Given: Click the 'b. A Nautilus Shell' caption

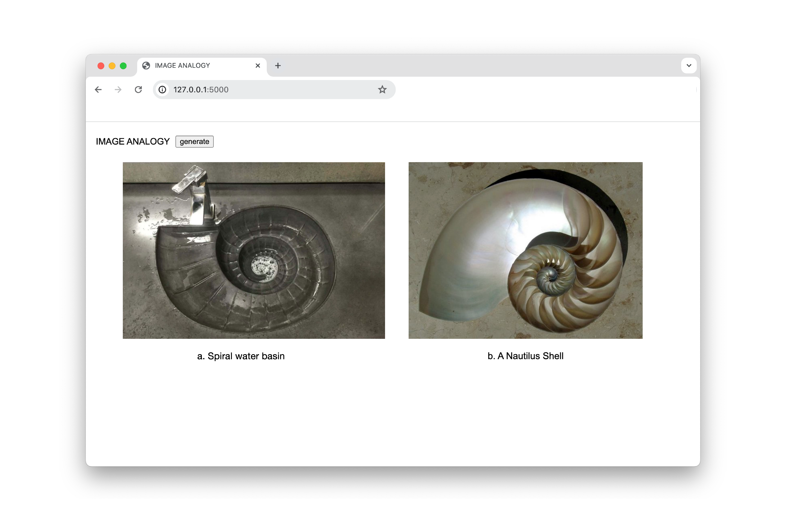Looking at the screenshot, I should pyautogui.click(x=525, y=356).
